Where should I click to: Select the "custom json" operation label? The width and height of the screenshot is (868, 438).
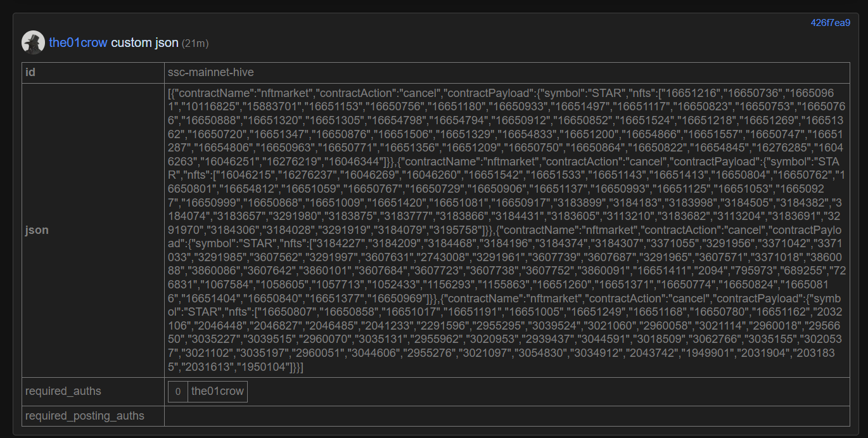(x=145, y=43)
